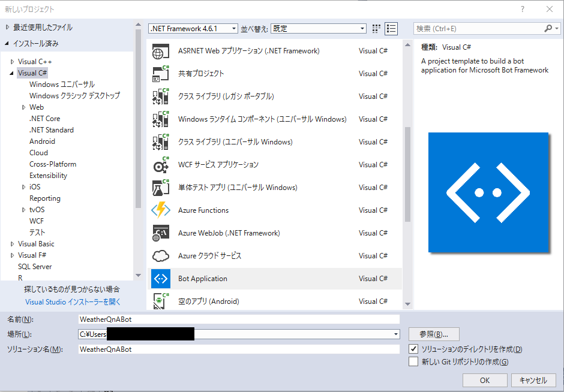Click the solution name (ソリューション名) field
564x392 pixels.
click(239, 349)
